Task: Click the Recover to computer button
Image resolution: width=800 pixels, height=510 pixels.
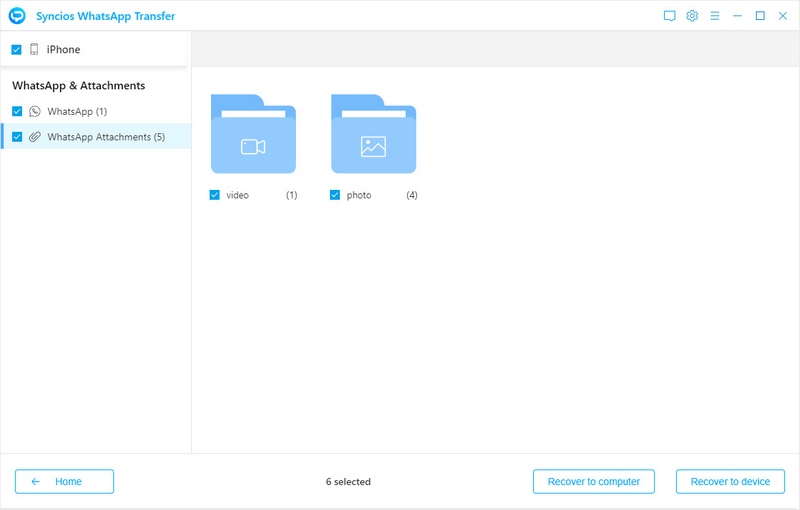Action: click(x=593, y=481)
